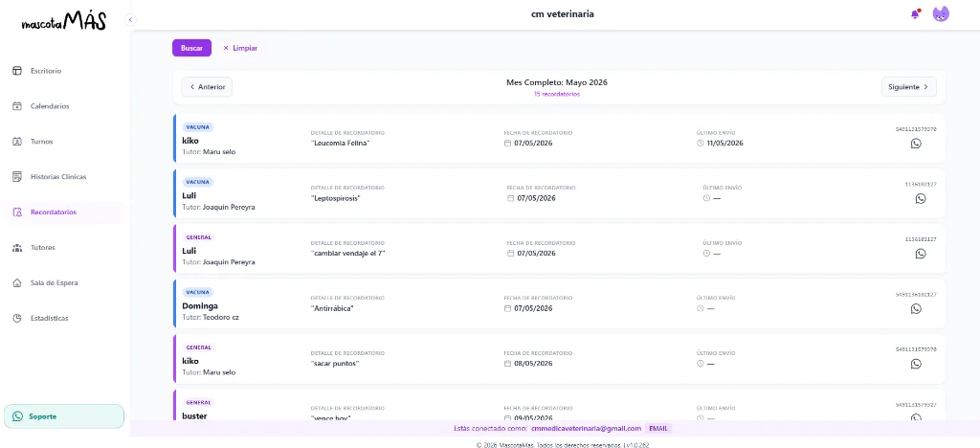Click "Tutor: Teodoro cz"
980x448 pixels.
coord(211,318)
